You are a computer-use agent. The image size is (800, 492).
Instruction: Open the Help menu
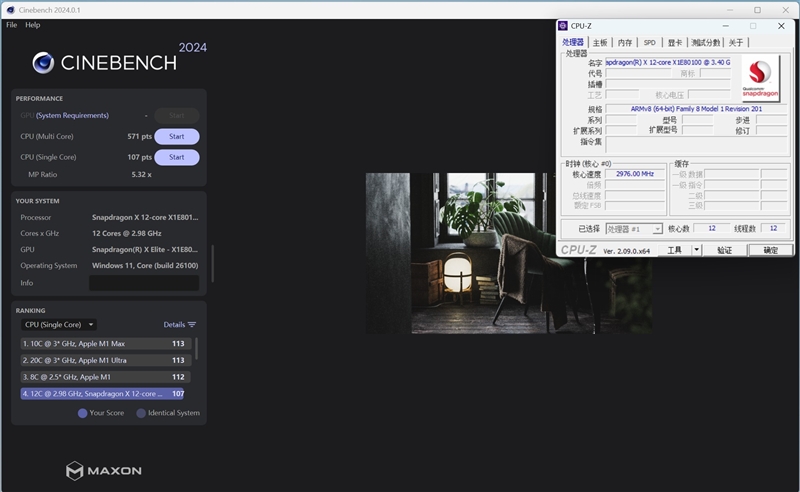(33, 24)
